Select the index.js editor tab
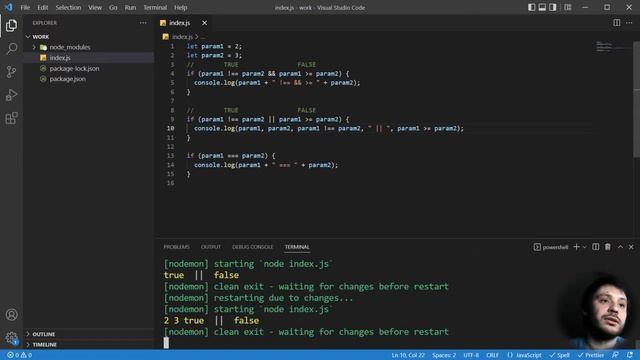 [180, 23]
